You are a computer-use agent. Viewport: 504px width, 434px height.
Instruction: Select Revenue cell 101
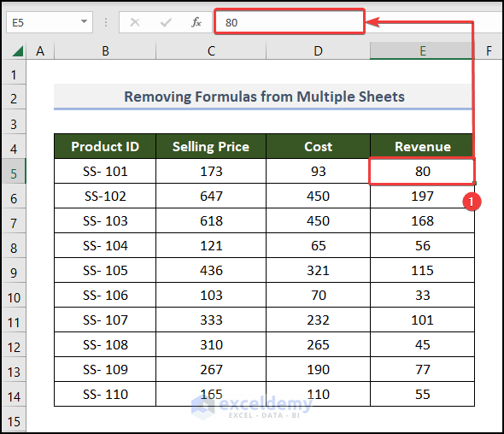click(x=422, y=320)
